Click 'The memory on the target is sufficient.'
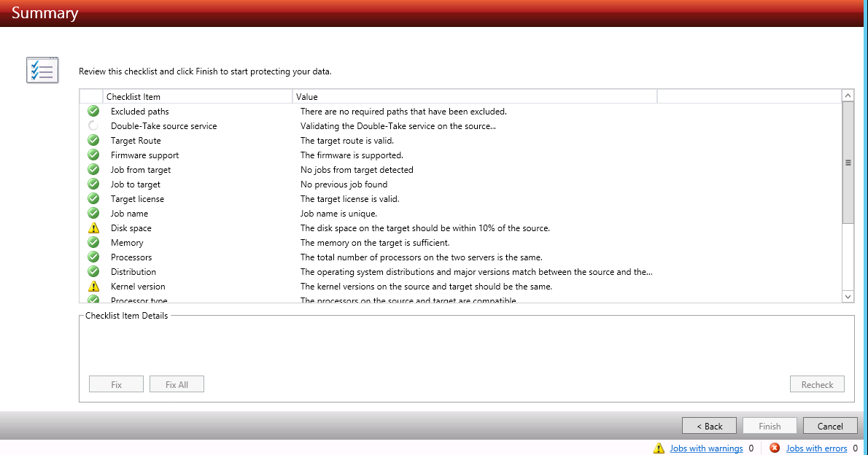 [375, 242]
